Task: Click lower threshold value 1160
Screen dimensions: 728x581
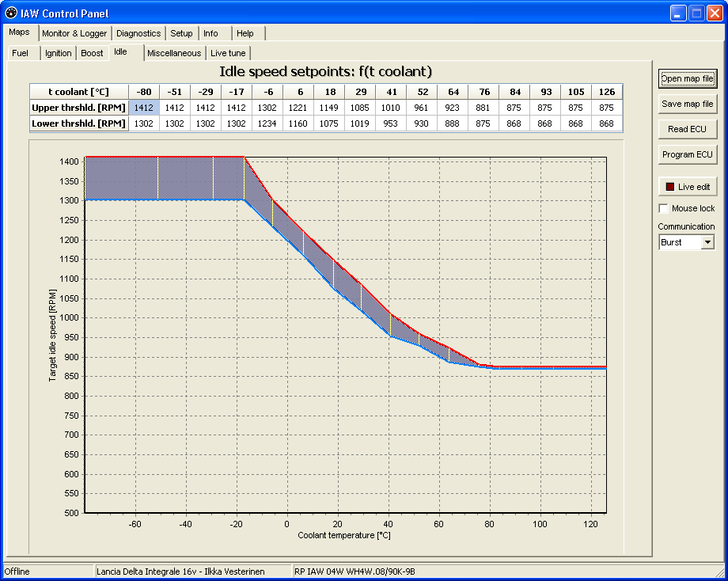Action: (x=298, y=123)
